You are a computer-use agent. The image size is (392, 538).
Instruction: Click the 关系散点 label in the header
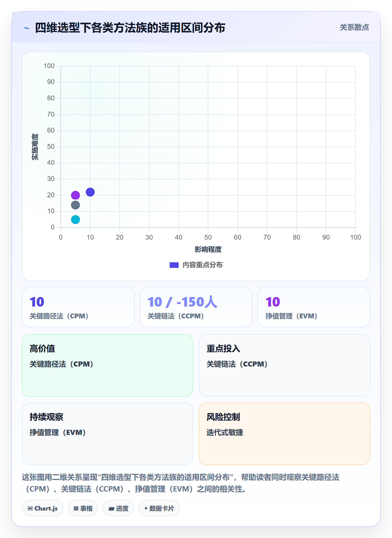pyautogui.click(x=354, y=27)
